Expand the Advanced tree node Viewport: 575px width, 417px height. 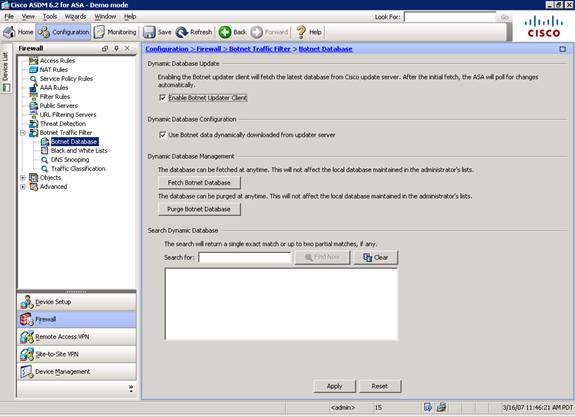23,187
